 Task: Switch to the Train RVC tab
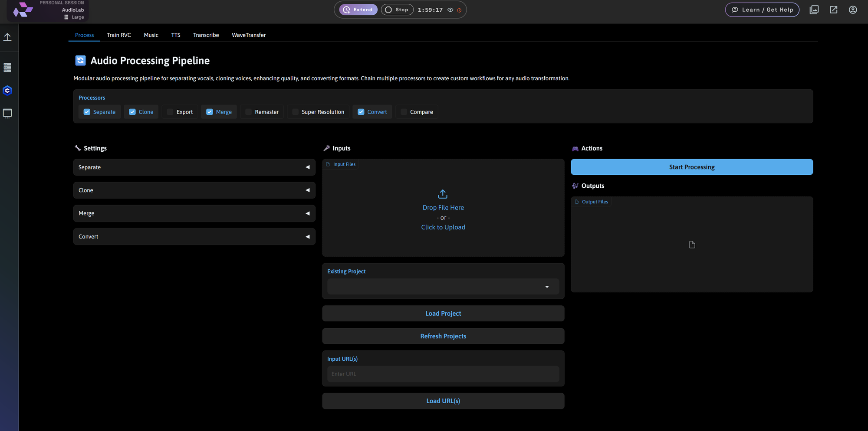(118, 35)
